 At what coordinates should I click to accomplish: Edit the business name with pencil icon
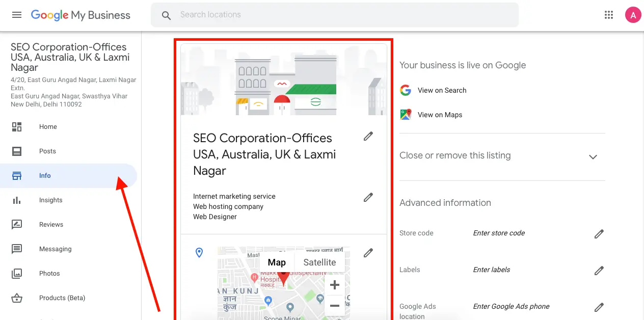(368, 136)
